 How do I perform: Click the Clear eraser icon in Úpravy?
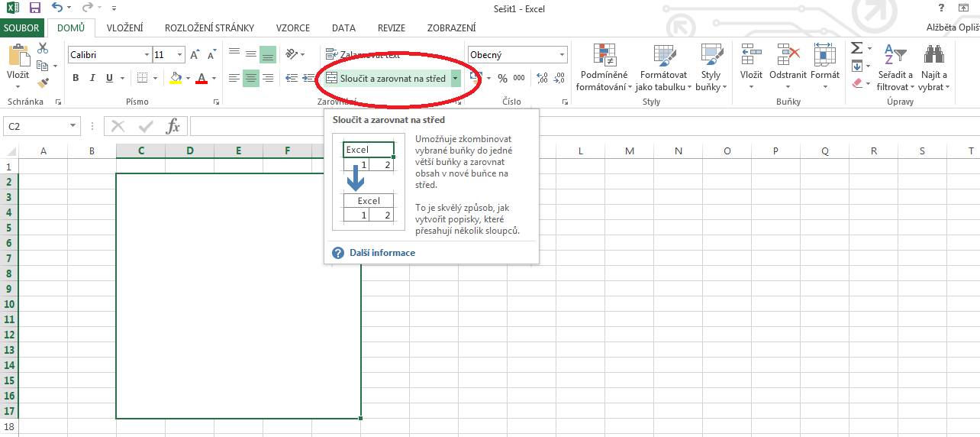point(856,83)
